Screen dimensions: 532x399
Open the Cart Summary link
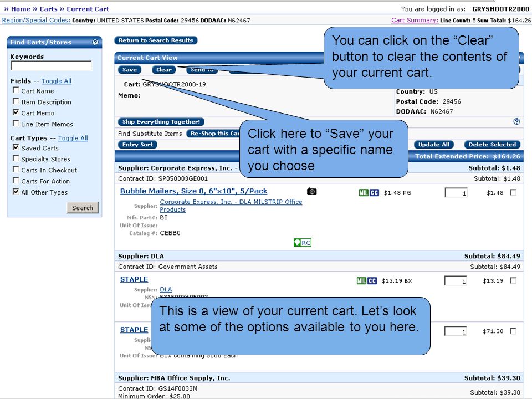coord(415,20)
